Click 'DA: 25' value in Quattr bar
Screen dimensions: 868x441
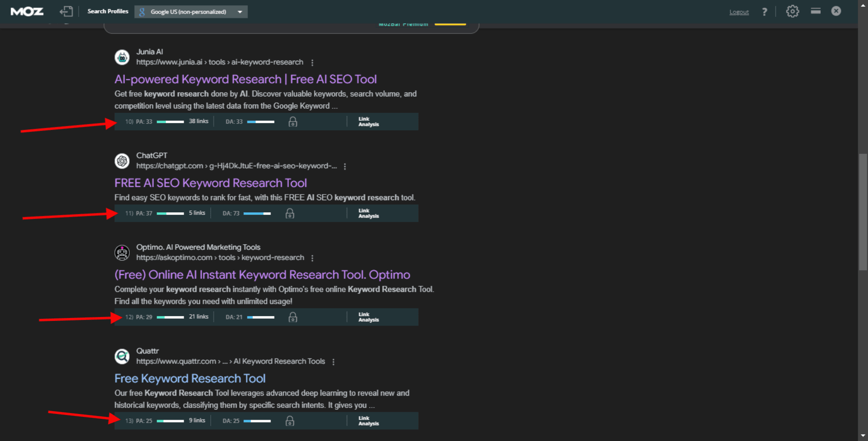(231, 421)
